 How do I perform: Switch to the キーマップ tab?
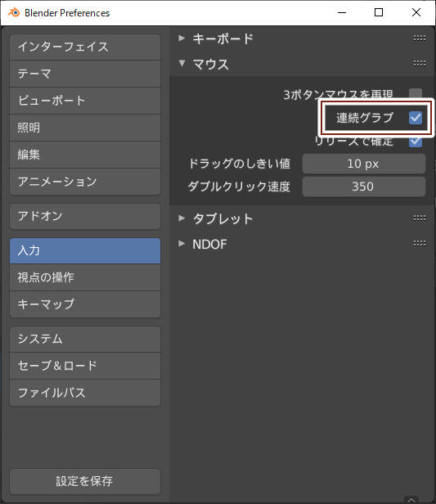[x=85, y=304]
